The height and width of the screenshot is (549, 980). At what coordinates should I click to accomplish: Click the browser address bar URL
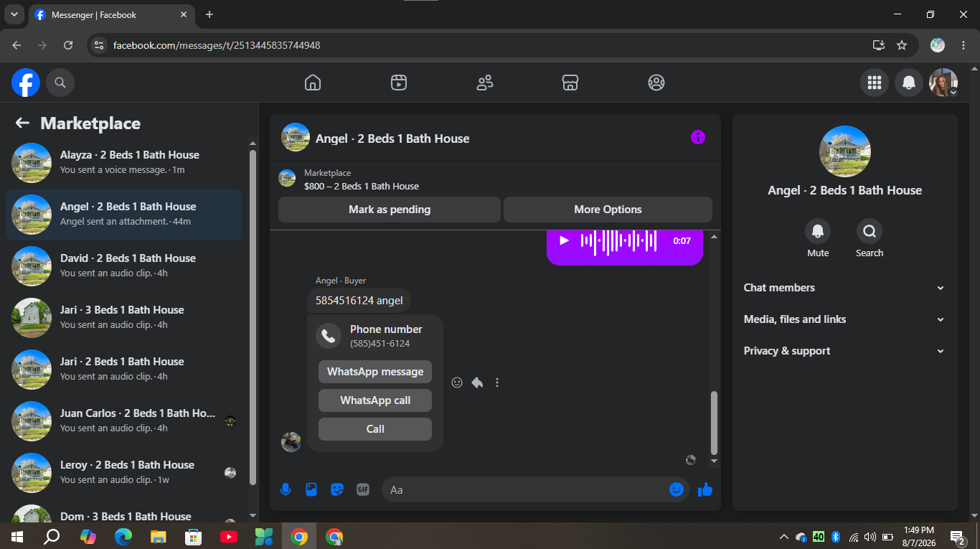[x=217, y=45]
